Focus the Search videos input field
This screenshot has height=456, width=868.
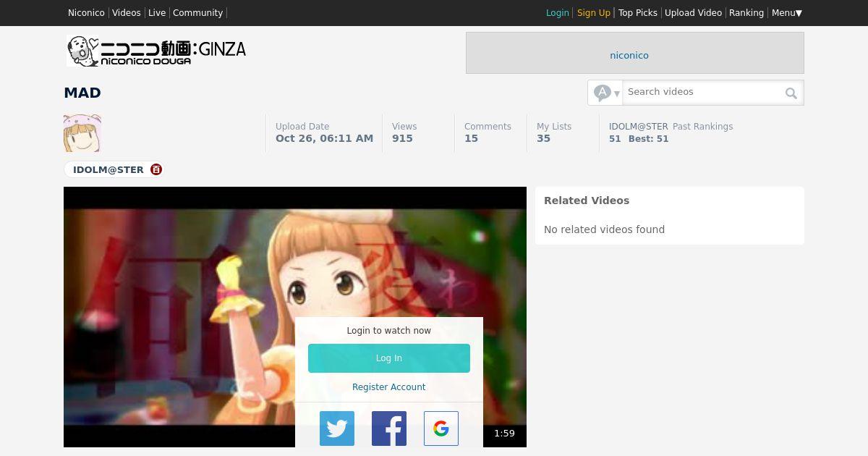[x=703, y=92]
